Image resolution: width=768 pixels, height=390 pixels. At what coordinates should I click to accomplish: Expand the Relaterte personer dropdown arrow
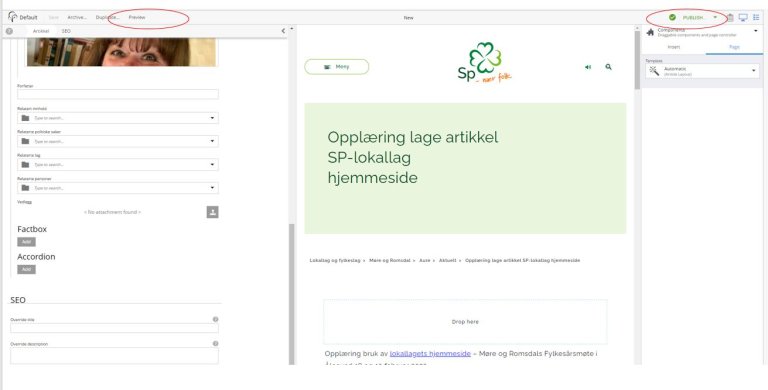point(213,188)
